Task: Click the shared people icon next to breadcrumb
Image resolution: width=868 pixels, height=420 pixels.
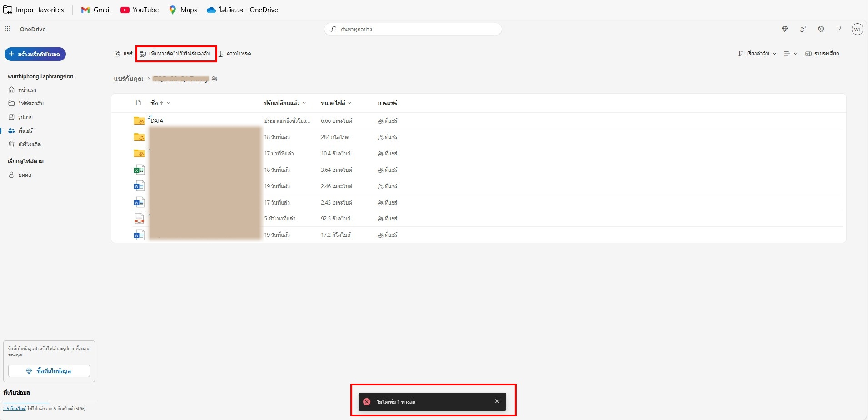Action: tap(215, 79)
